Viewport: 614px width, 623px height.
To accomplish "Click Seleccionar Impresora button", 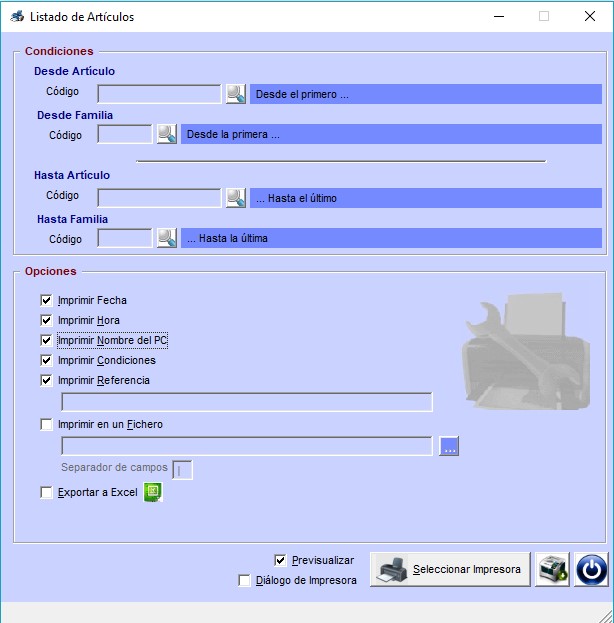I will pyautogui.click(x=450, y=569).
